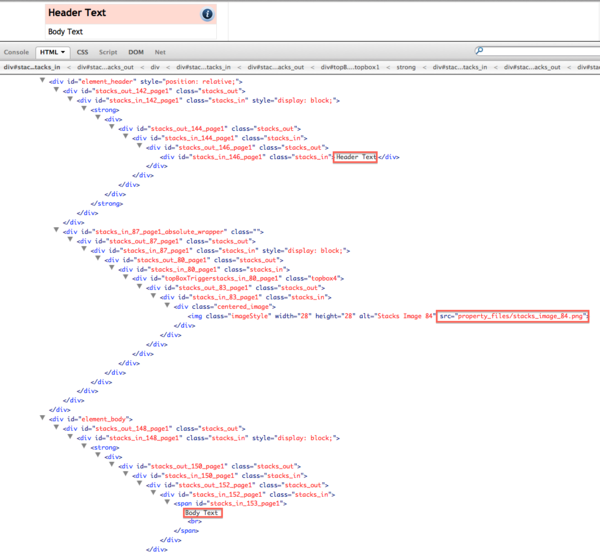Screen dimensions: 600x556
Task: Click the src property_files/stacks_image_84.png attribute
Action: [x=512, y=316]
